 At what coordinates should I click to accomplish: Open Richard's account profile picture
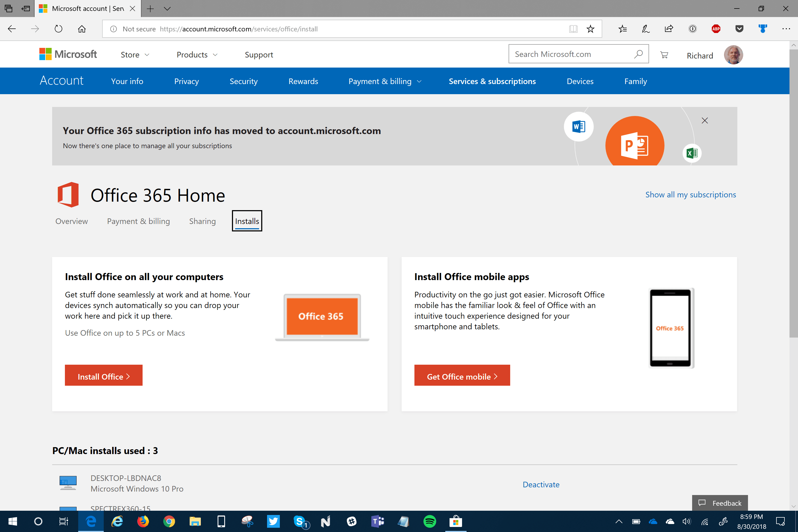(x=733, y=55)
